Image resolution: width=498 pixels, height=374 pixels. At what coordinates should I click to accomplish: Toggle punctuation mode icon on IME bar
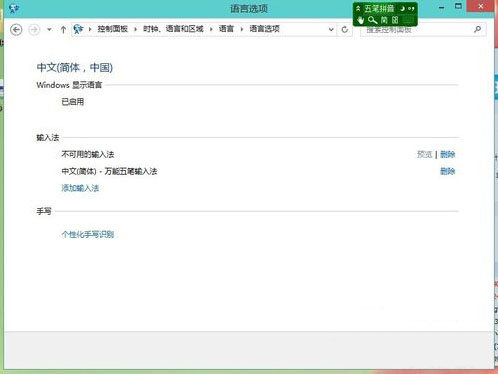click(x=411, y=9)
